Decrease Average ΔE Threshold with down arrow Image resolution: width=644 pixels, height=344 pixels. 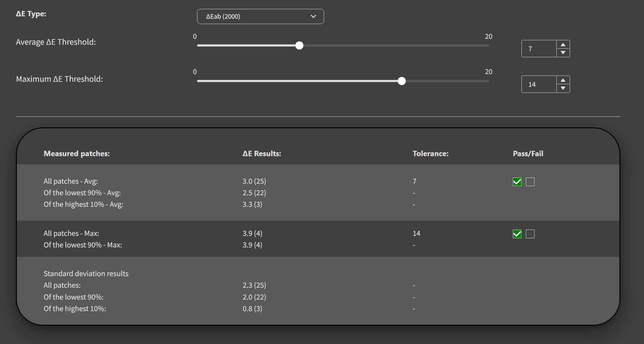[x=563, y=53]
